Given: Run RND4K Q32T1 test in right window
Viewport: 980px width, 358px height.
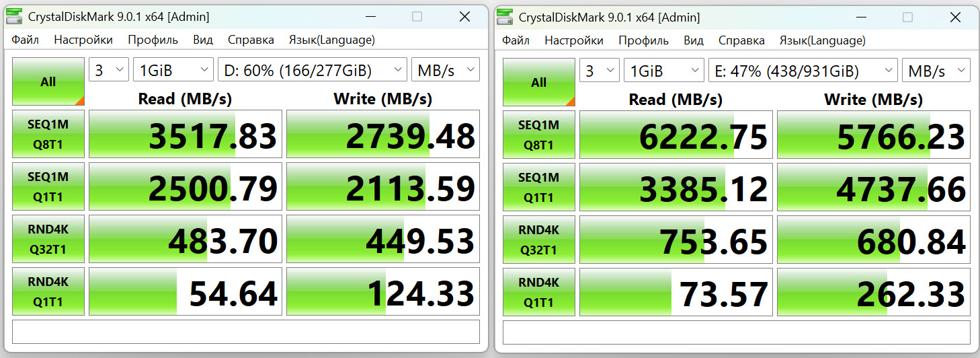Looking at the screenshot, I should pyautogui.click(x=539, y=240).
